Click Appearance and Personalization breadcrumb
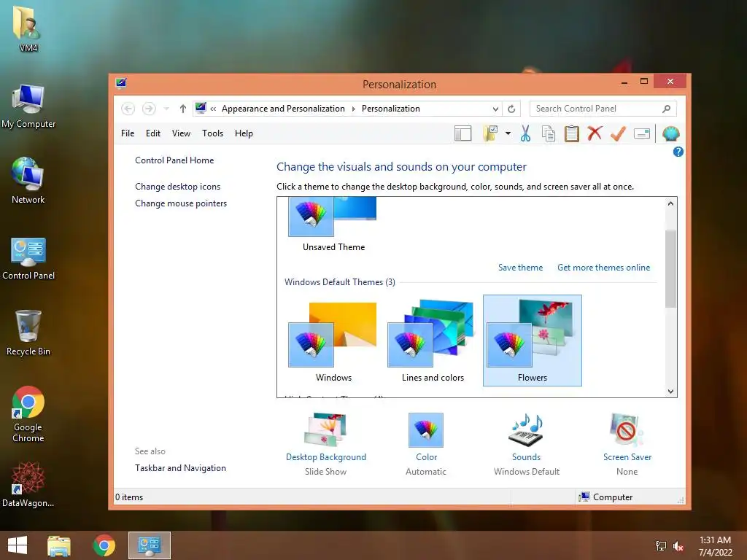The image size is (747, 560). (x=283, y=109)
